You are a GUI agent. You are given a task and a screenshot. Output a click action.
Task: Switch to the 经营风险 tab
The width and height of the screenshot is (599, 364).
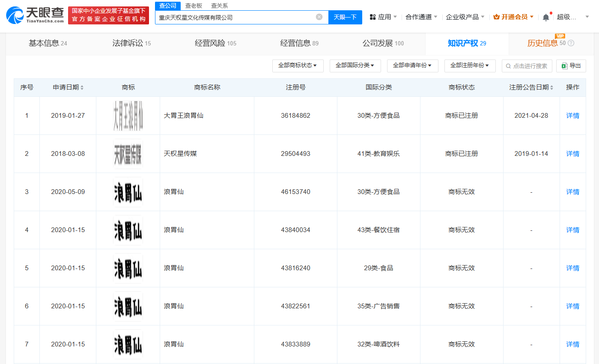[215, 43]
